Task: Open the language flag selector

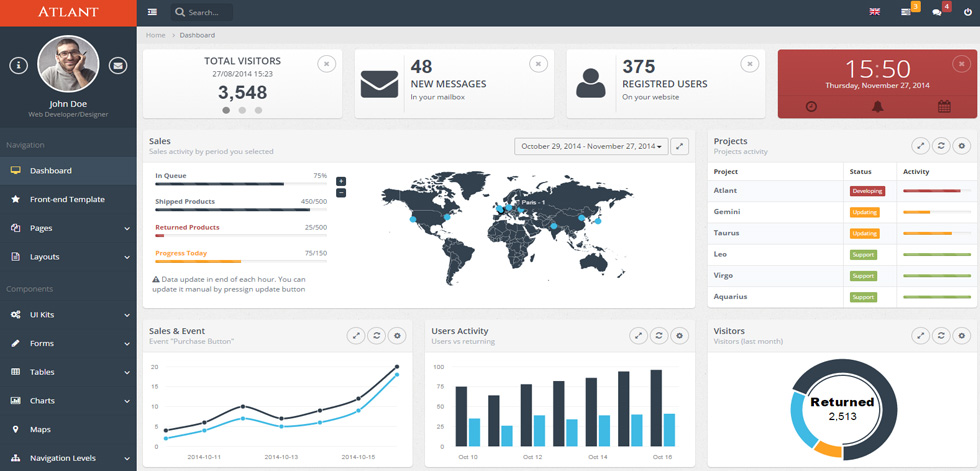Action: (874, 12)
